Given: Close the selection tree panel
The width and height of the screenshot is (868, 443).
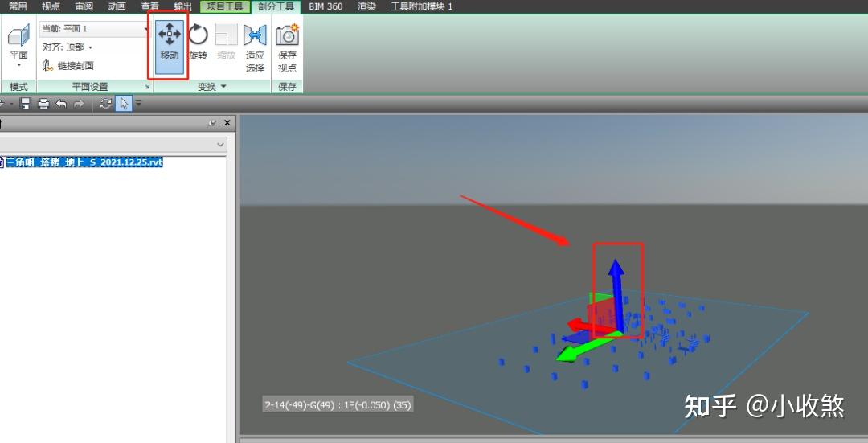Looking at the screenshot, I should (227, 123).
